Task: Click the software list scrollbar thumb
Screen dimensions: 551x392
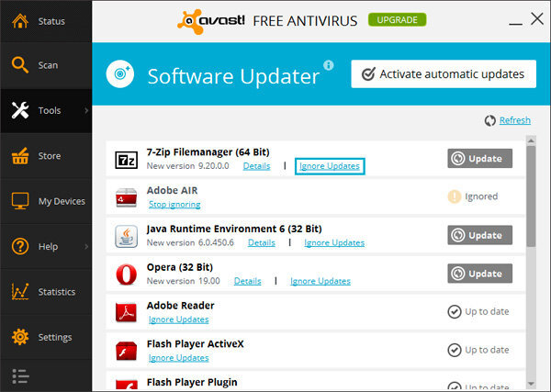Action: point(531,196)
